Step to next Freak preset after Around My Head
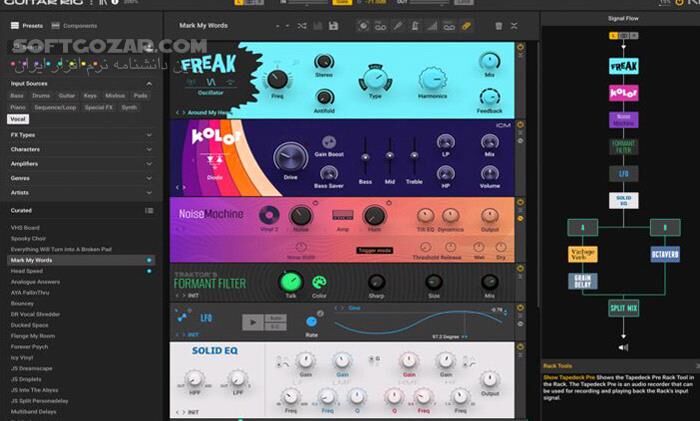This screenshot has width=700, height=421. tap(183, 113)
